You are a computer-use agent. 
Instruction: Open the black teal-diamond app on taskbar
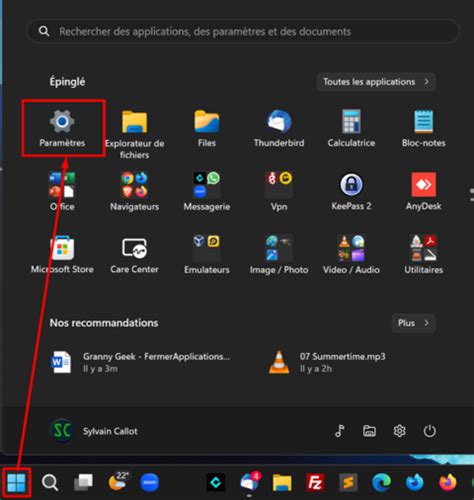[x=216, y=482]
